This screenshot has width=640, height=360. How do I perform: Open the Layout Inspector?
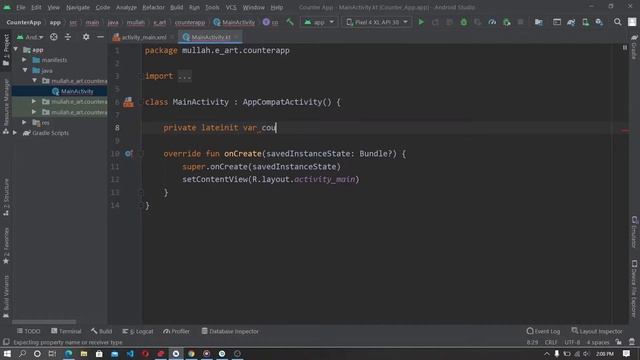click(597, 331)
